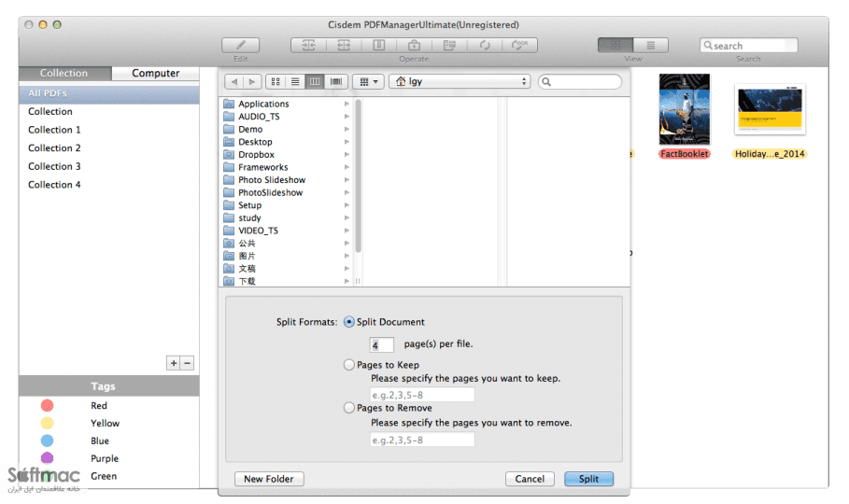Click the Cancel button
This screenshot has height=504, width=849.
click(530, 479)
